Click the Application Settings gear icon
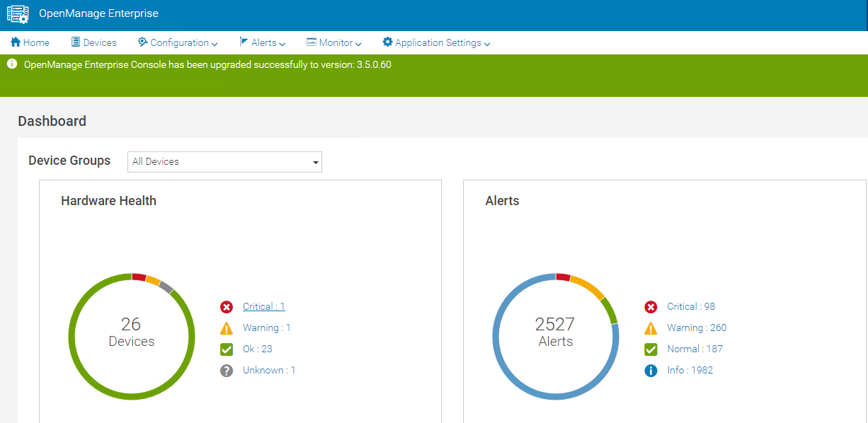Screen dimensions: 868x423 (x=387, y=42)
